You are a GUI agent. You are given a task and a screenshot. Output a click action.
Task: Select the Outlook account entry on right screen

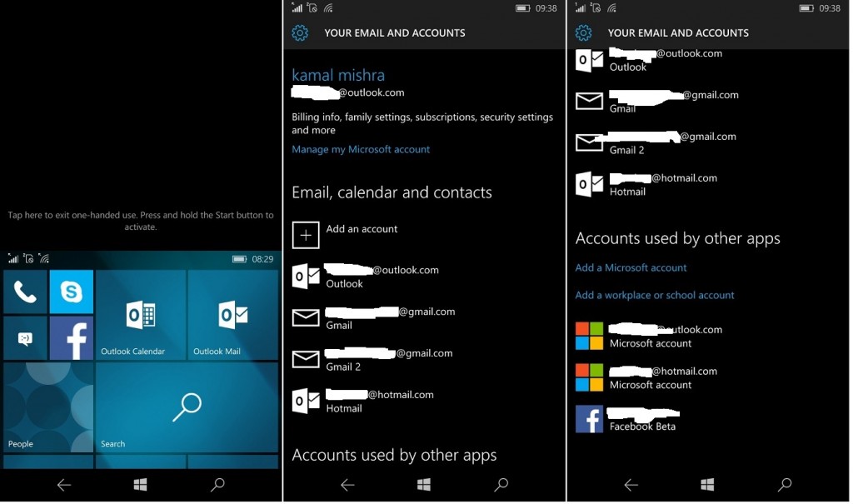[649, 60]
